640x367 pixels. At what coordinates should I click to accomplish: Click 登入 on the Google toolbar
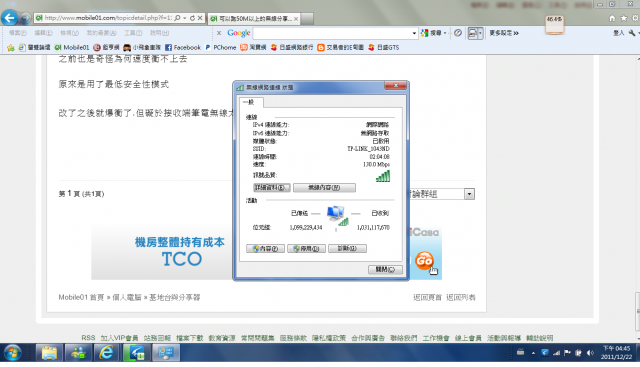click(619, 33)
